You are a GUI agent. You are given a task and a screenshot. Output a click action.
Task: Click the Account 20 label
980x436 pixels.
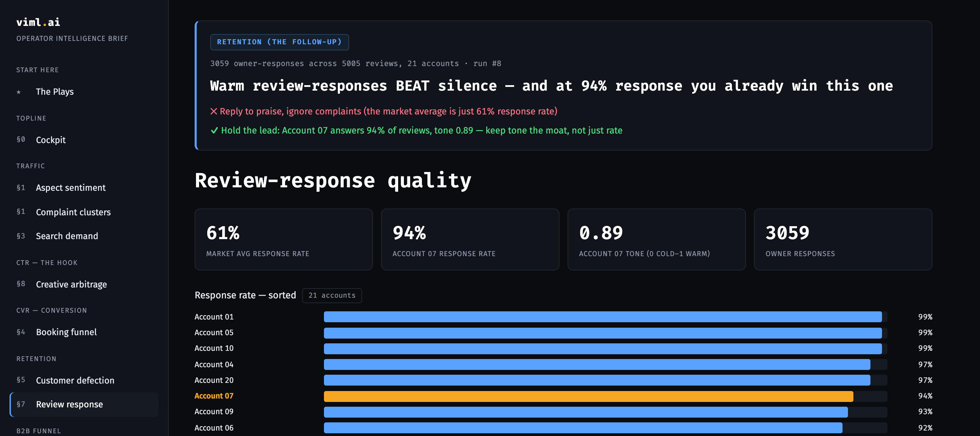(214, 380)
